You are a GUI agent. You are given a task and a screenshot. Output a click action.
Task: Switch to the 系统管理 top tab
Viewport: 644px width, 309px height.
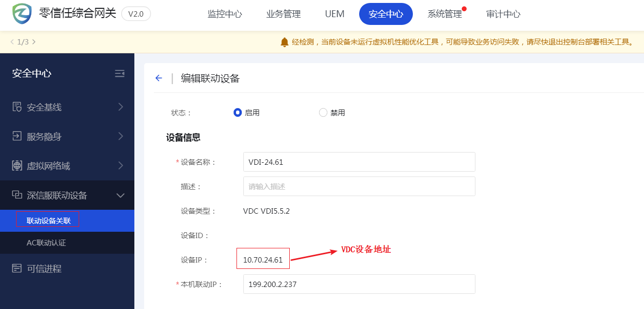[445, 14]
